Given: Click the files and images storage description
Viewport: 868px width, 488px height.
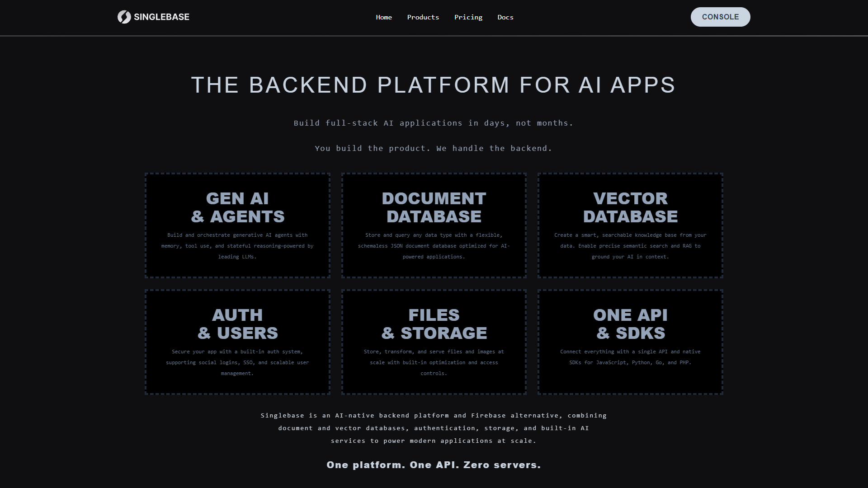Looking at the screenshot, I should point(434,362).
